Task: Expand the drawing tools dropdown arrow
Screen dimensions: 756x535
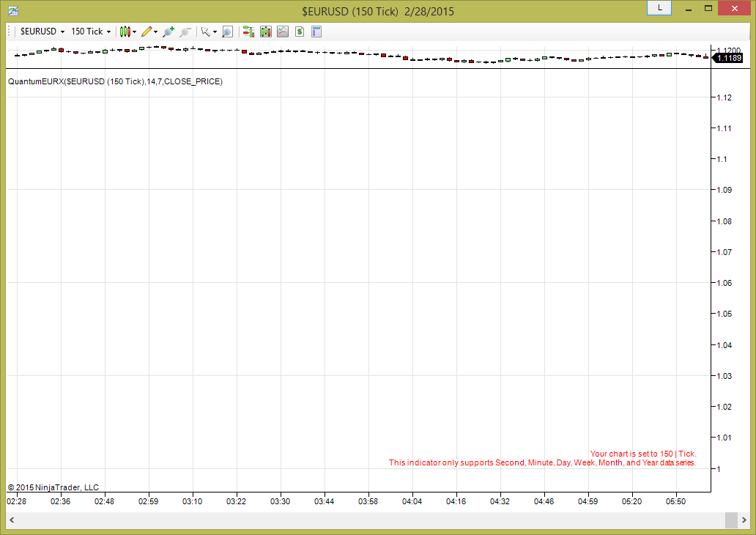Action: [x=156, y=32]
